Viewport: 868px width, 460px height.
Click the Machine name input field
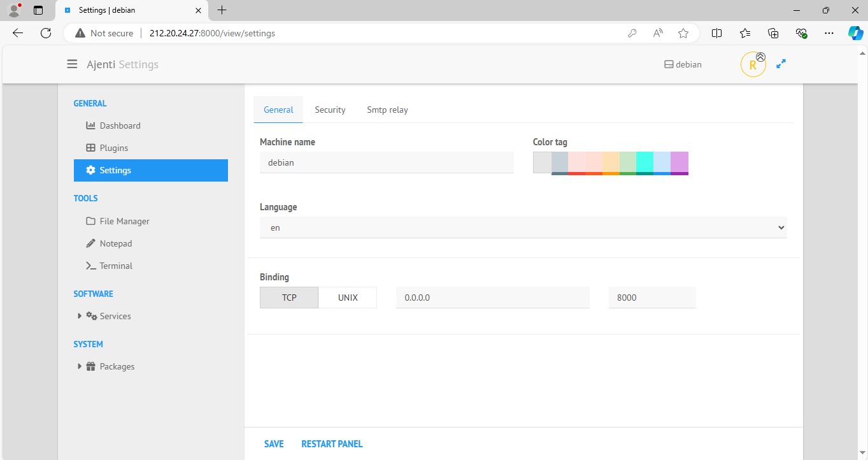pos(387,162)
